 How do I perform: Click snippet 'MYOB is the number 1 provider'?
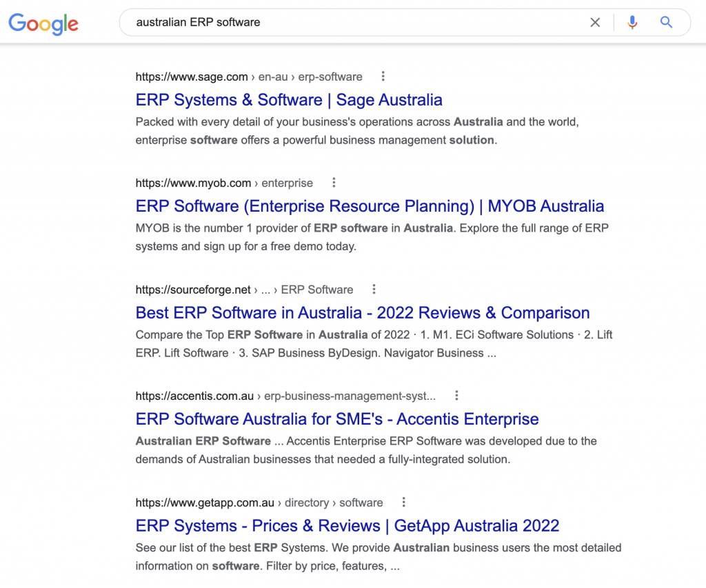372,237
